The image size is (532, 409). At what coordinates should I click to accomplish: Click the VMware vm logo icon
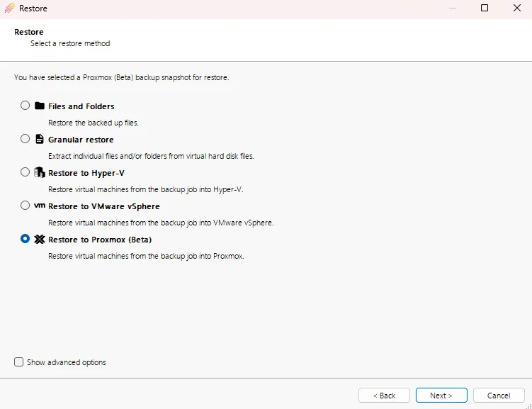pyautogui.click(x=40, y=206)
